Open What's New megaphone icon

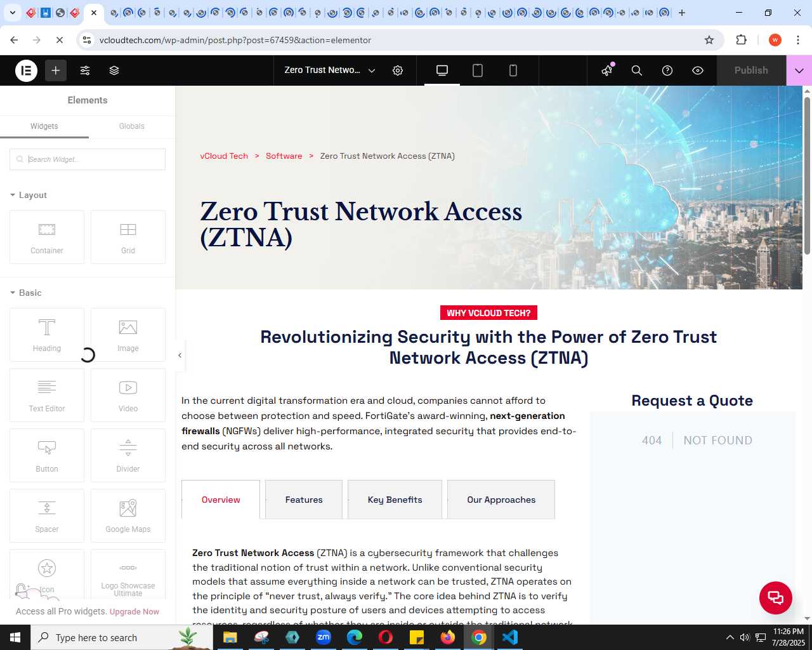[607, 70]
